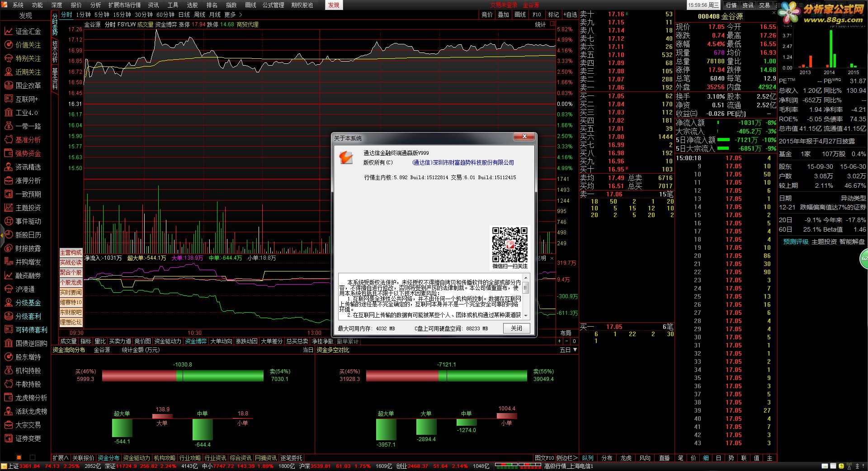
Task: Click 当日 buy/sell ratio bar
Action: pyautogui.click(x=183, y=376)
